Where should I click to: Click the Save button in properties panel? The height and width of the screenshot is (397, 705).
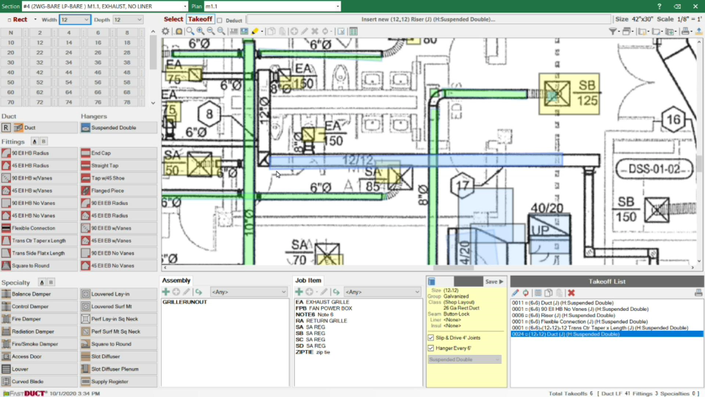click(495, 281)
